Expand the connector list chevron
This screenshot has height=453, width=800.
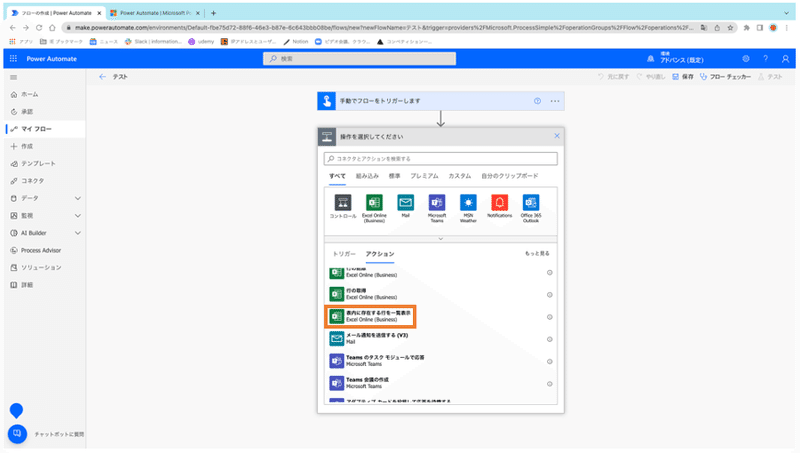[x=441, y=239]
